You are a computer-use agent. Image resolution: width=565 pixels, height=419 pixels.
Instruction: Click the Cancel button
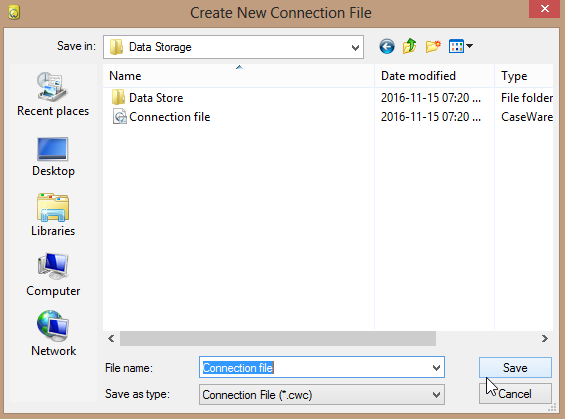coord(515,394)
